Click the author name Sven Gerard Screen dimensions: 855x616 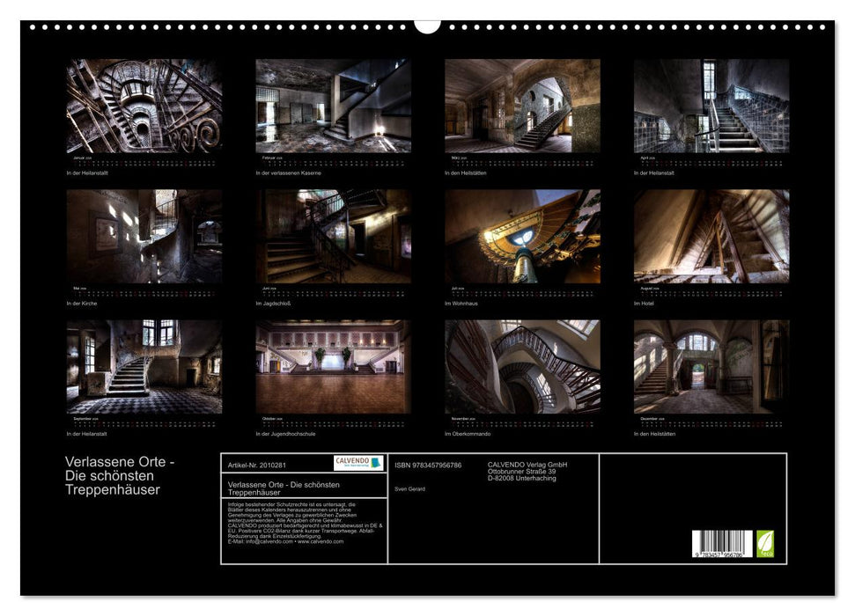(409, 488)
